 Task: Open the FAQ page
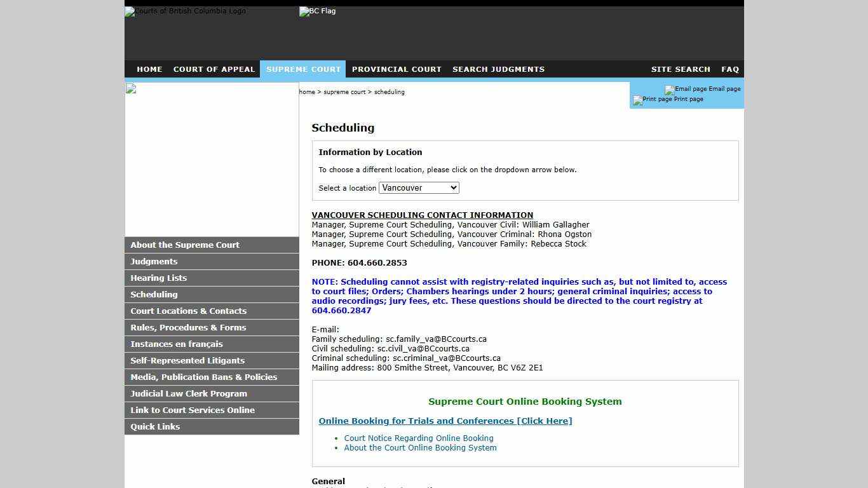coord(729,69)
